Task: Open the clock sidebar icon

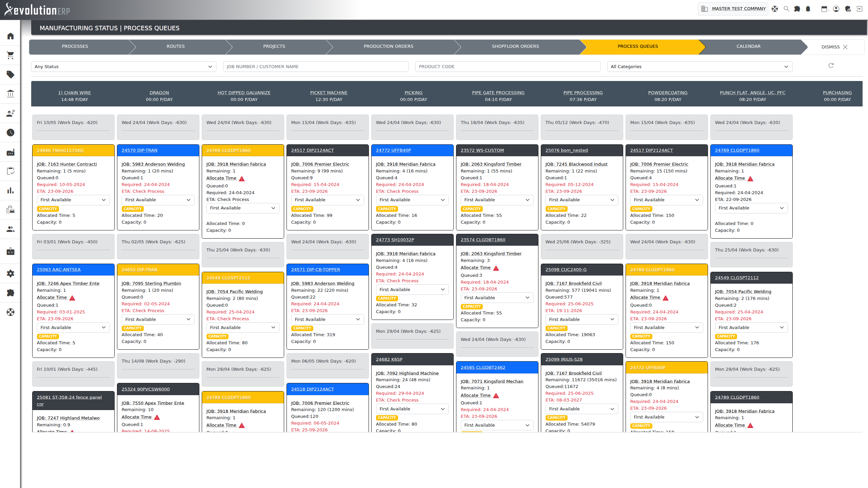Action: point(11,133)
